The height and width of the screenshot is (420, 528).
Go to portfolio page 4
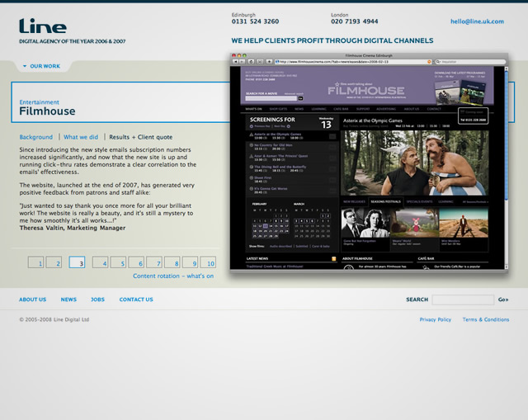[x=101, y=262]
